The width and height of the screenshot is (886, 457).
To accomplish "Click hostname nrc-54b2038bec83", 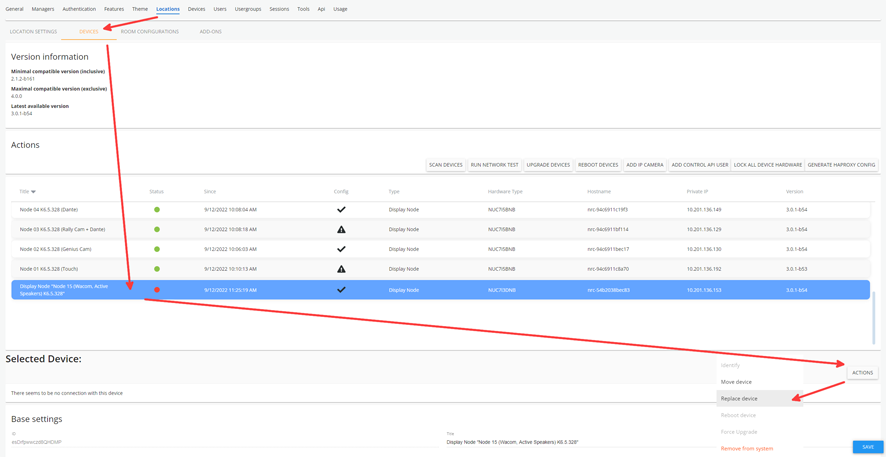I will (x=609, y=290).
